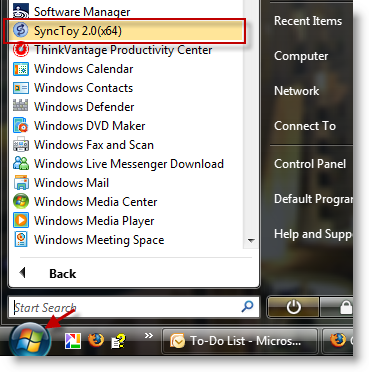Click the program list scroll down arrow
The height and width of the screenshot is (372, 369).
tap(251, 241)
